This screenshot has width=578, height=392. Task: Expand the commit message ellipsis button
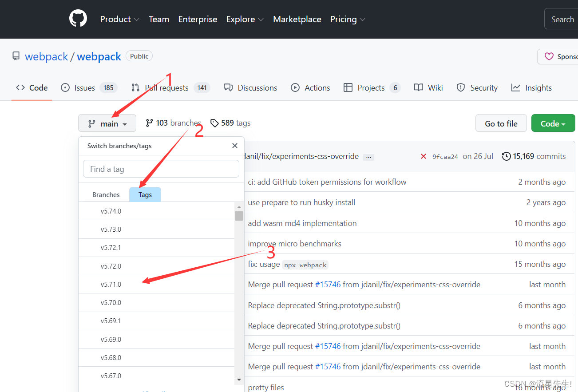point(368,157)
